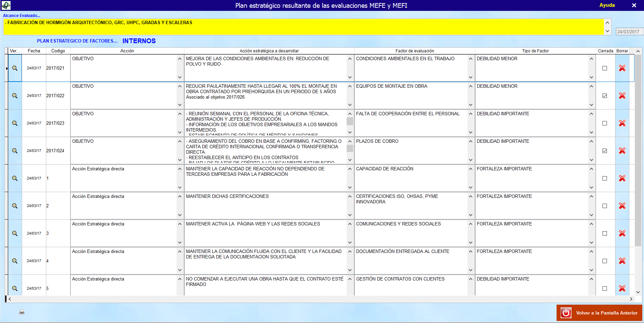Image resolution: width=644 pixels, height=323 pixels.
Task: Open magnifier view for row 2017/022
Action: pyautogui.click(x=15, y=96)
